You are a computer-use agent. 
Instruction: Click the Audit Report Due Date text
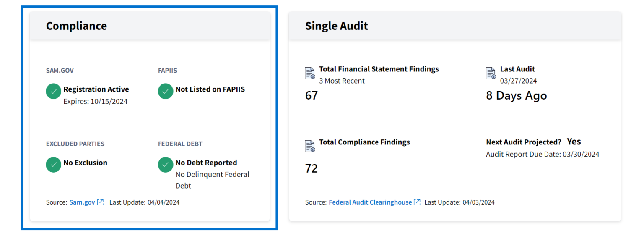click(543, 155)
